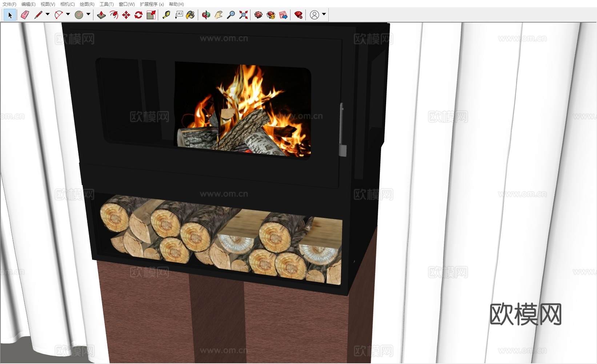
Task: Select the Rotate tool
Action: coord(139,15)
